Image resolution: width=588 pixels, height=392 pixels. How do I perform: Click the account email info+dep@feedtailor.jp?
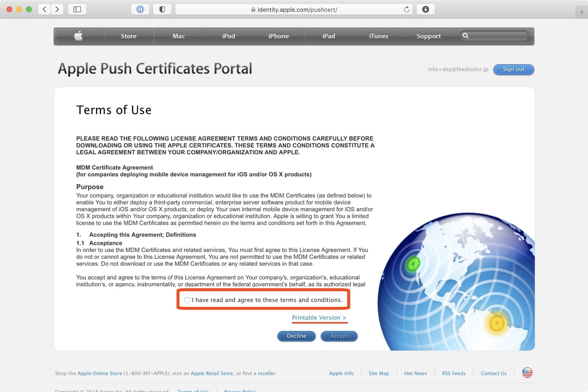point(458,70)
